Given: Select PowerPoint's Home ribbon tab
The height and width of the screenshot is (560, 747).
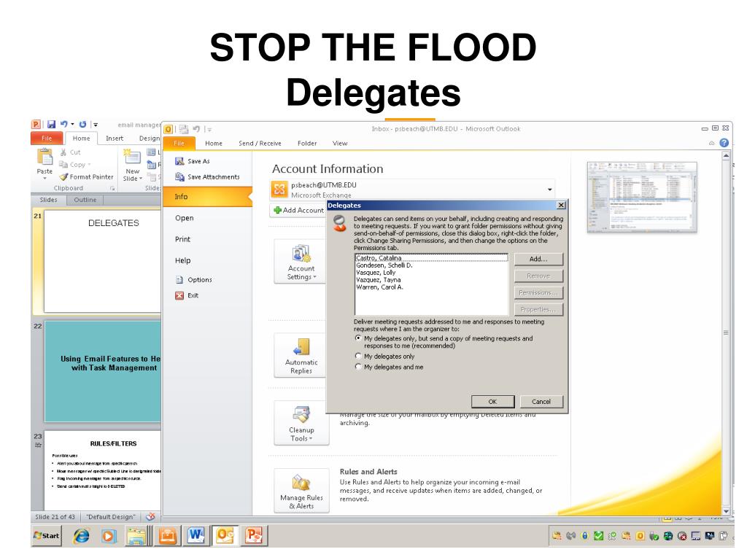Looking at the screenshot, I should pos(81,138).
